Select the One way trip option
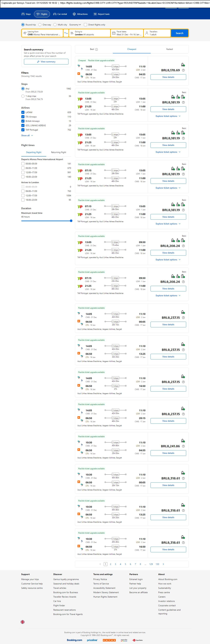 [40, 25]
